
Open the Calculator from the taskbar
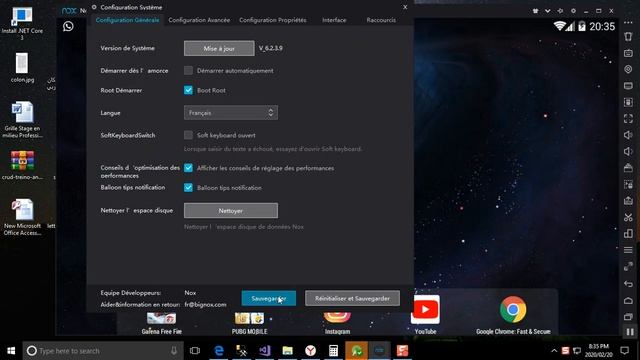pos(333,351)
